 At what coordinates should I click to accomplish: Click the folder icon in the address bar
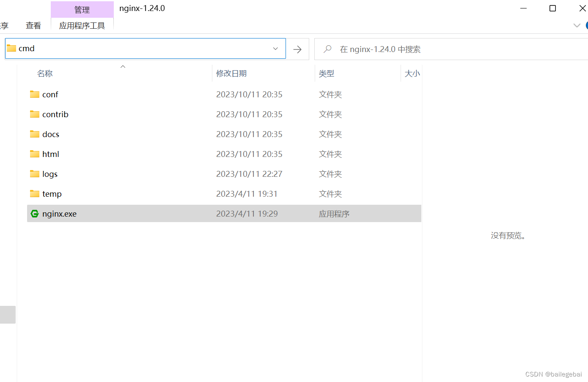11,48
